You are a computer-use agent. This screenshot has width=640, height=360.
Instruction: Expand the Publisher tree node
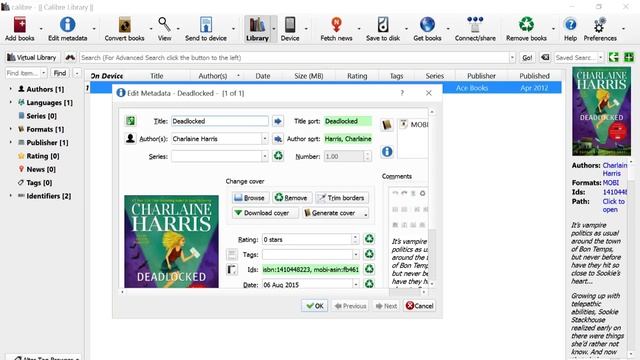(11, 142)
